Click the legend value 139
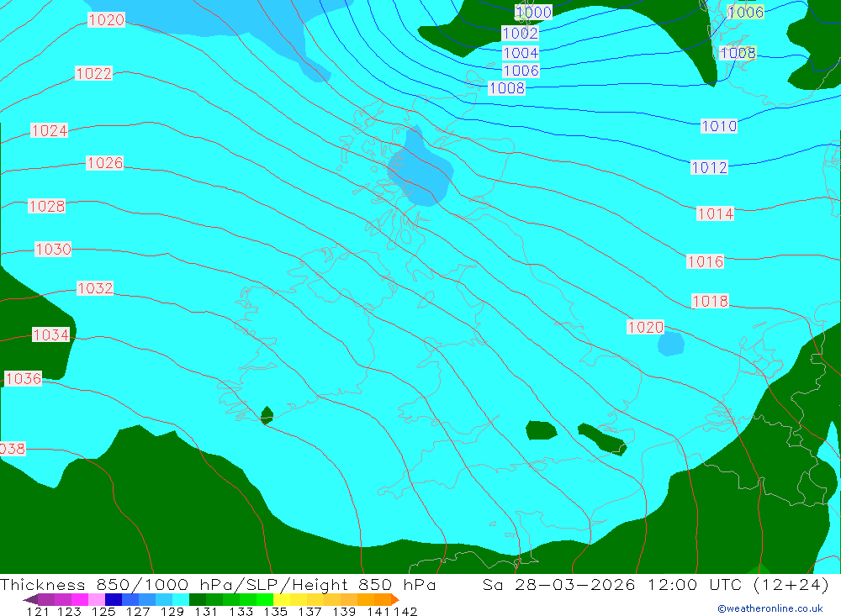 [344, 611]
